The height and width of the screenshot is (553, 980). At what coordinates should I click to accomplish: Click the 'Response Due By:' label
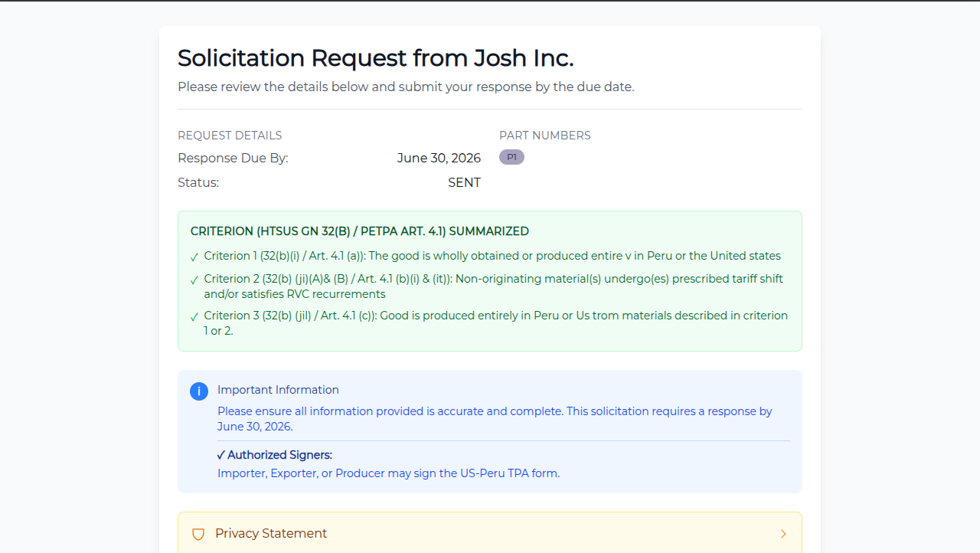click(x=233, y=159)
